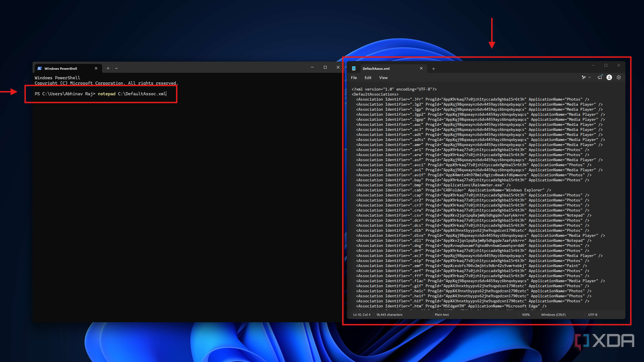This screenshot has height=362, width=644.
Task: Click the line with Identifier ".adts"
Action: point(481,140)
